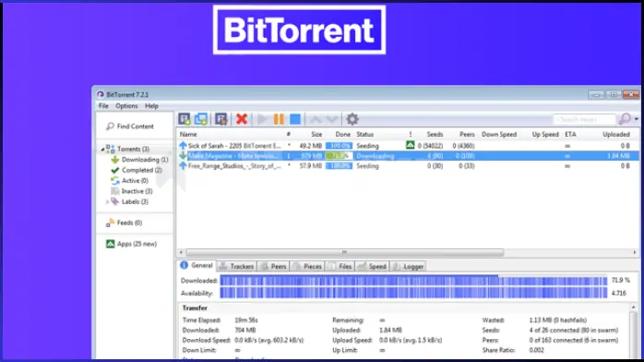Select the Sick of Sarah torrent row
This screenshot has width=644, height=362.
coord(408,146)
